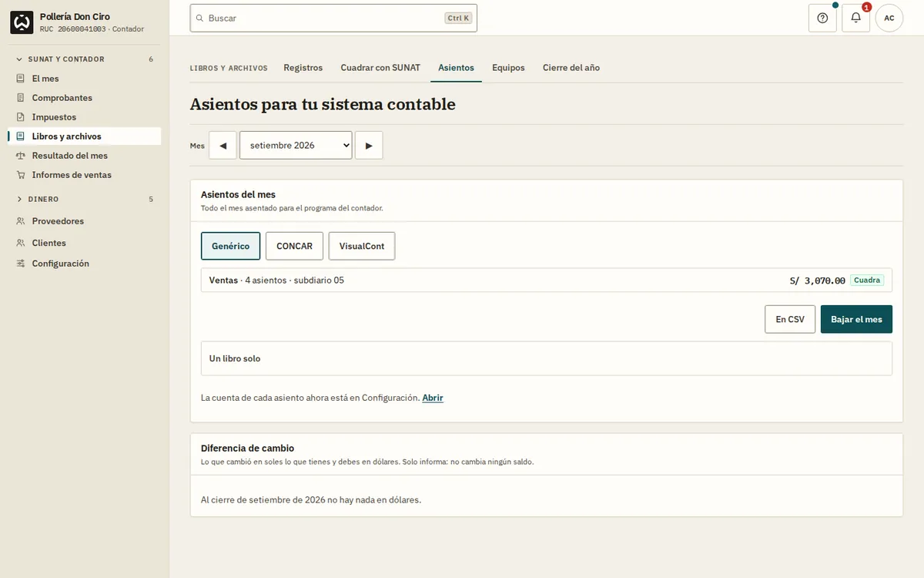The width and height of the screenshot is (924, 578).
Task: Open El mes in sidebar
Action: (x=85, y=79)
